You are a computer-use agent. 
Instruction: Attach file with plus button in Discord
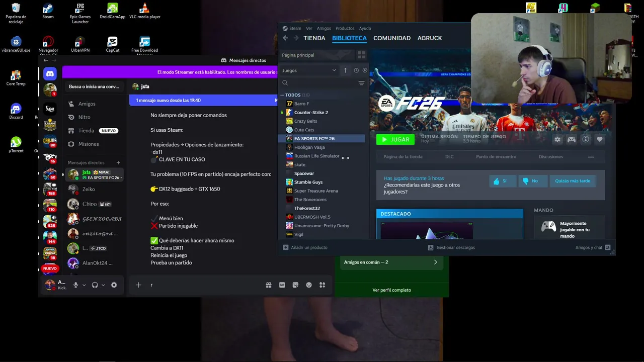coord(138,285)
